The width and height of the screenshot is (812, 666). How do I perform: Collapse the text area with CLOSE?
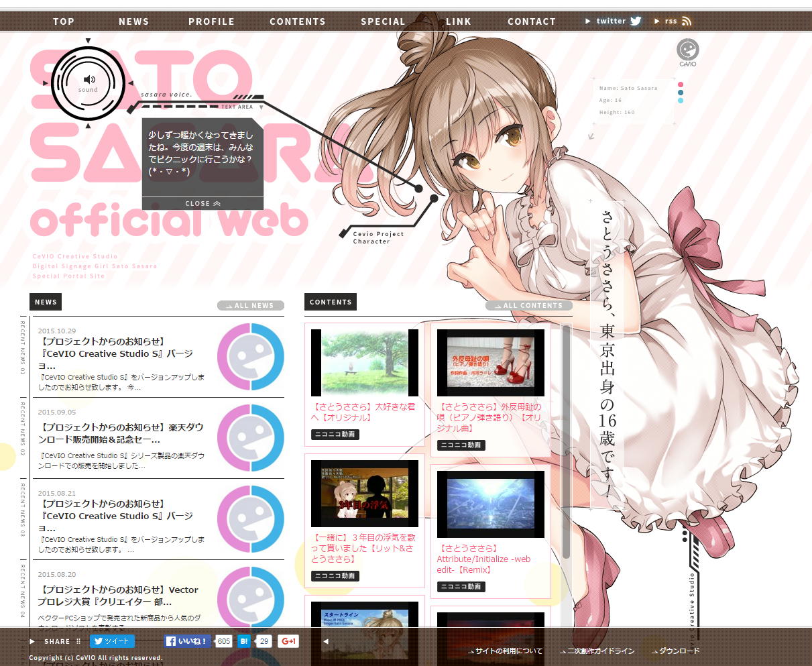point(202,203)
